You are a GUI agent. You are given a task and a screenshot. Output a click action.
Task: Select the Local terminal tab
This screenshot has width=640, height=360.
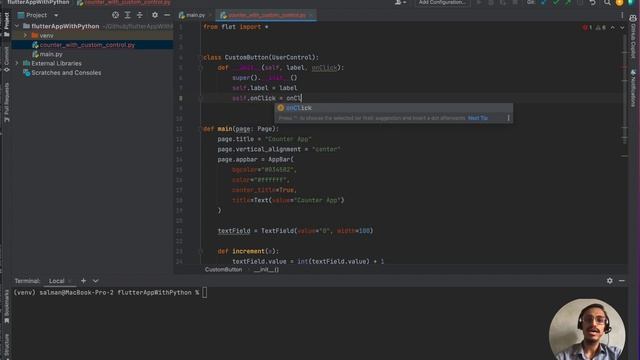click(x=56, y=281)
